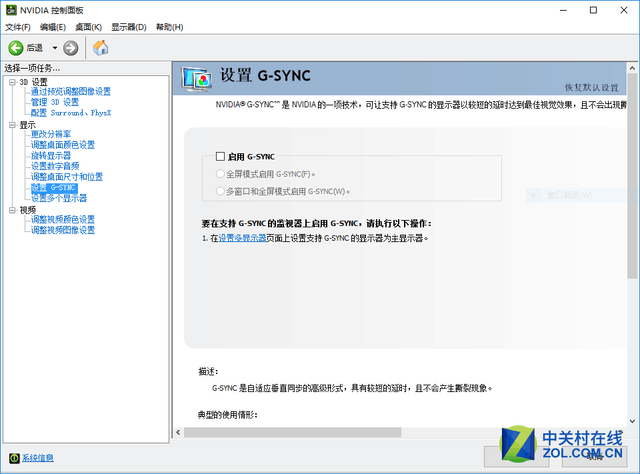The height and width of the screenshot is (474, 640).
Task: Open the back history dropdown arrow
Action: (x=55, y=48)
